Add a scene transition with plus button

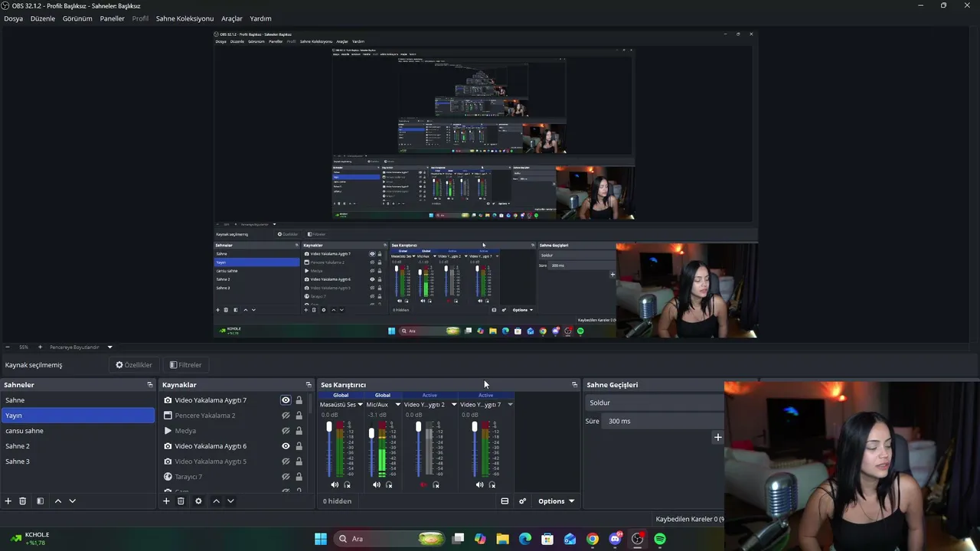[x=717, y=438]
